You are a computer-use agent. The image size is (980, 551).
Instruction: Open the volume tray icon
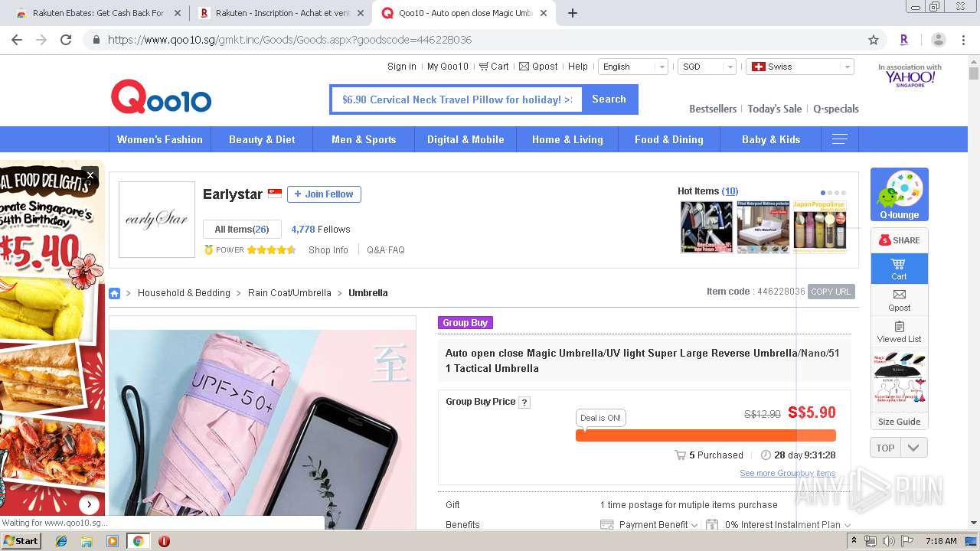[x=888, y=541]
